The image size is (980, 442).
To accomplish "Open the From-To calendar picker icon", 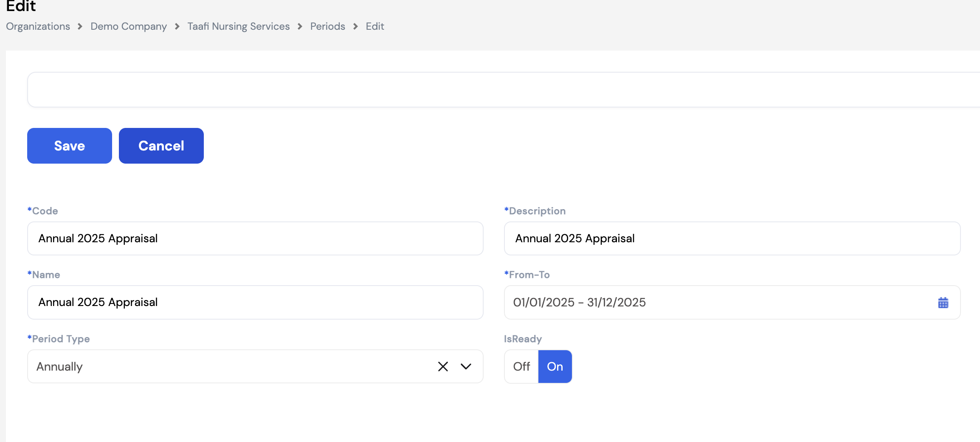I will pos(943,303).
